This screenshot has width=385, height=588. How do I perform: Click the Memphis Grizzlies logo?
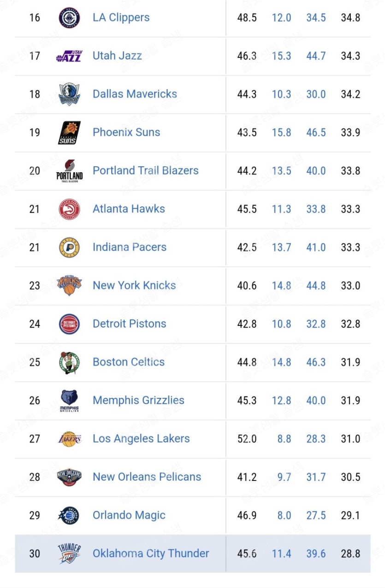(69, 401)
